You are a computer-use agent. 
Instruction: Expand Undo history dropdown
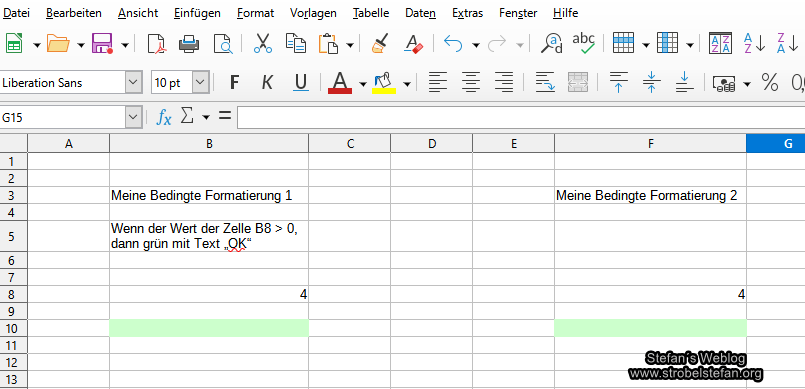[x=475, y=45]
